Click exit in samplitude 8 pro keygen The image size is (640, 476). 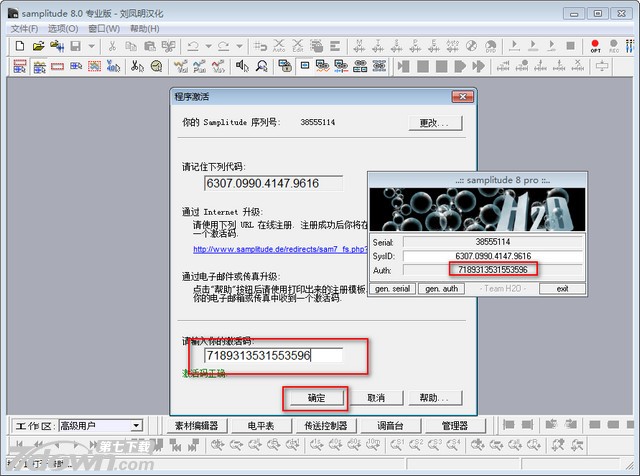tap(562, 289)
